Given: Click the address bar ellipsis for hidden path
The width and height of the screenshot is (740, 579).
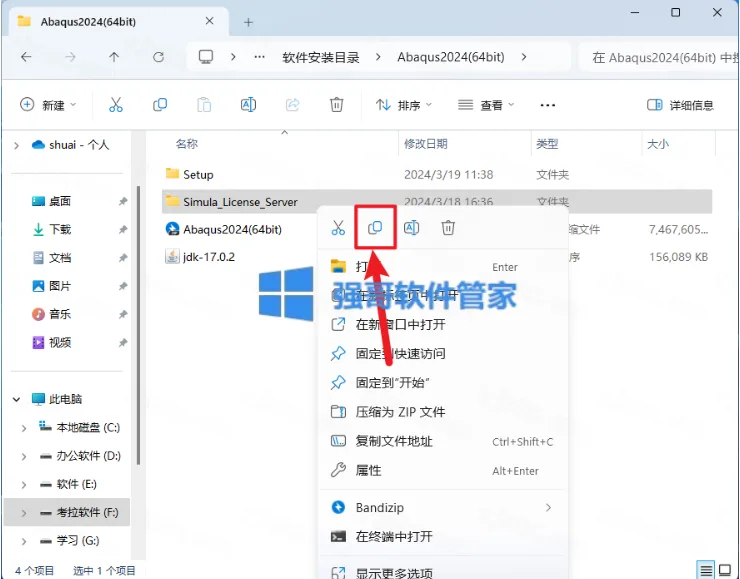Looking at the screenshot, I should (x=260, y=57).
